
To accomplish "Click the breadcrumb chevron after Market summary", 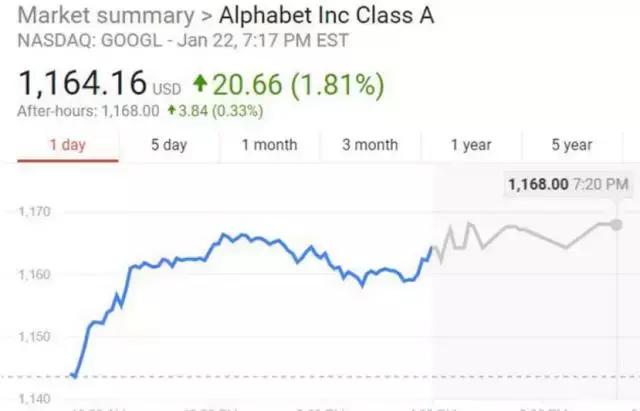I will [x=207, y=17].
